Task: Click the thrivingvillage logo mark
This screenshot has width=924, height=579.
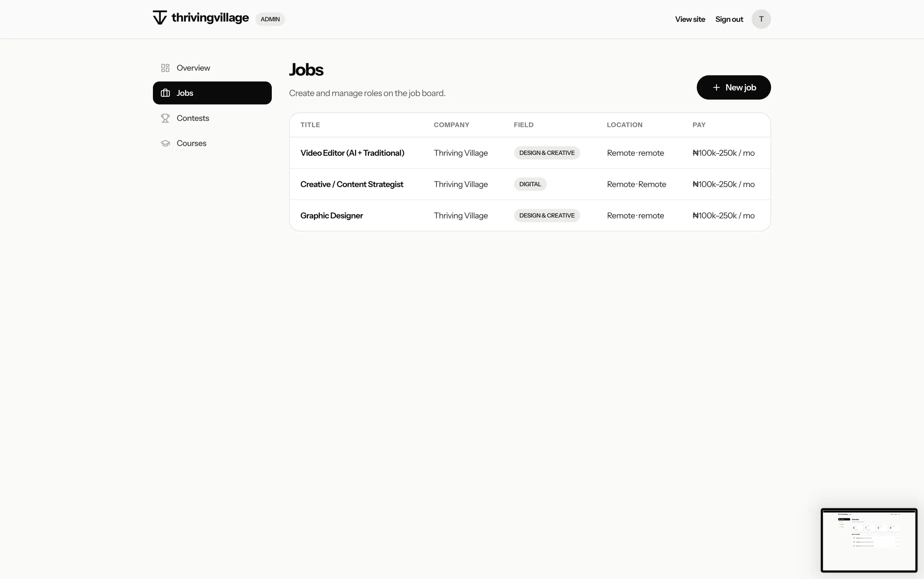Action: [x=160, y=18]
